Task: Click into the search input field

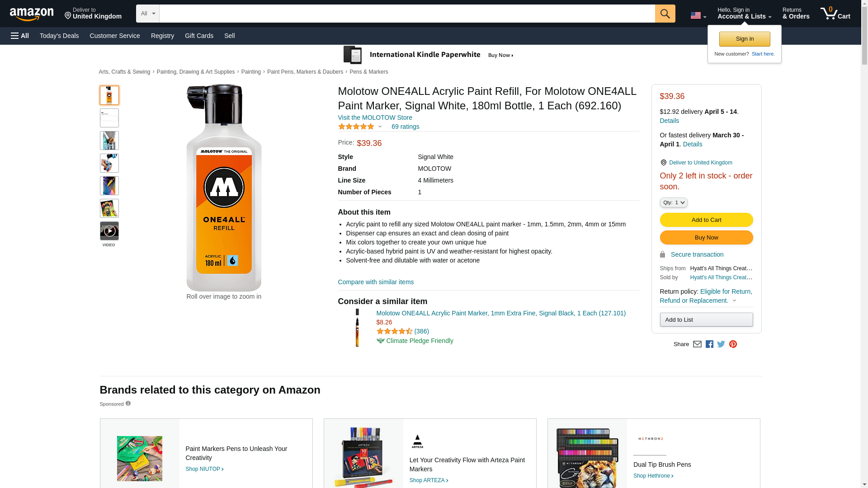Action: [407, 14]
